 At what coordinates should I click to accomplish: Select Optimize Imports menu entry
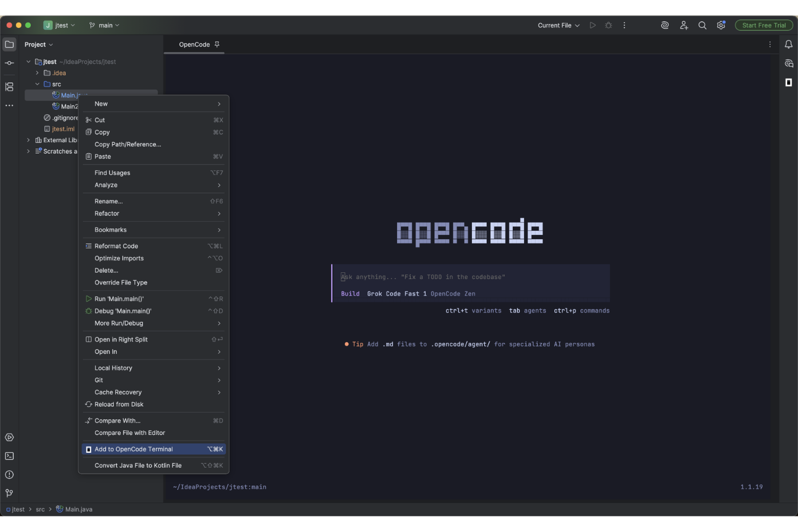pyautogui.click(x=154, y=258)
